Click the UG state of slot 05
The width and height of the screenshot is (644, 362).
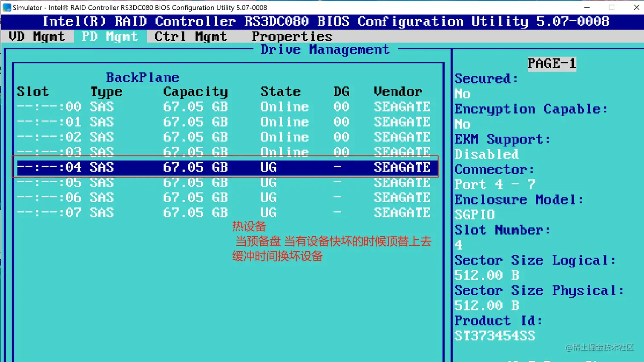(x=268, y=182)
